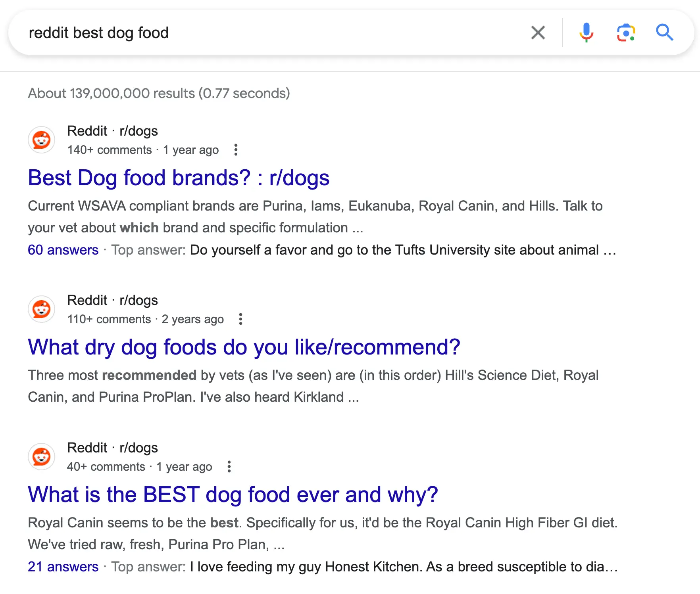Click third result's Reddit · r/dogs source label
Image resolution: width=700 pixels, height=594 pixels.
(x=112, y=448)
